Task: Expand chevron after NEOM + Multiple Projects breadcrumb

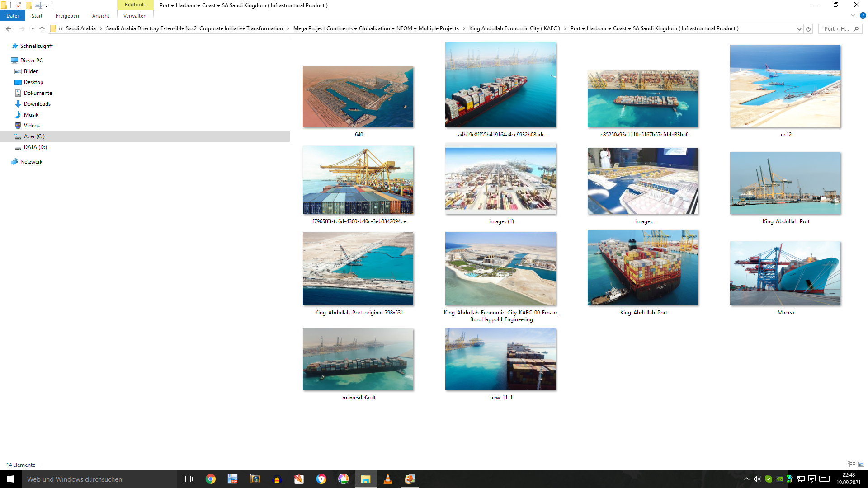Action: click(464, 28)
